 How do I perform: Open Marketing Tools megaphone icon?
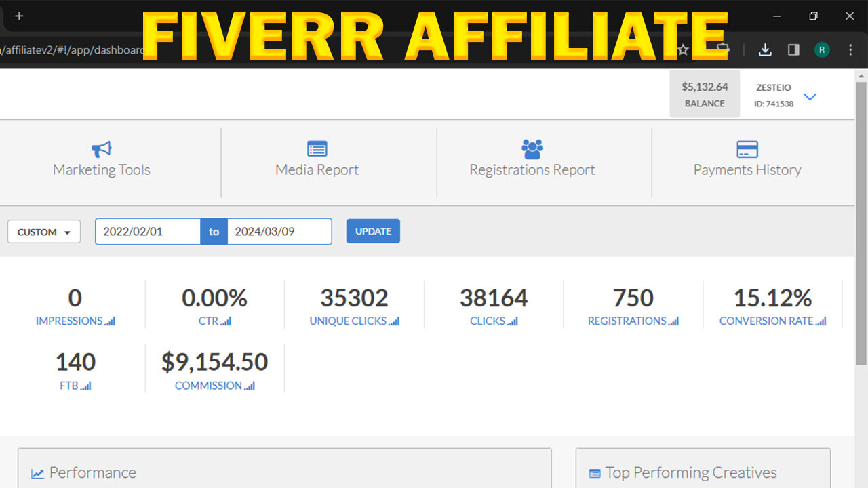click(102, 149)
